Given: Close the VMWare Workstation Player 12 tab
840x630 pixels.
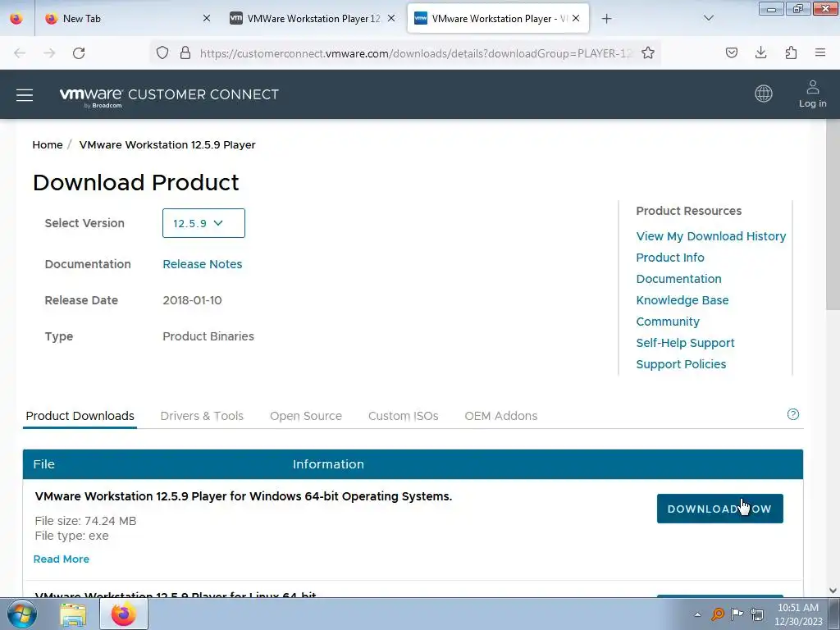Looking at the screenshot, I should click(x=391, y=18).
